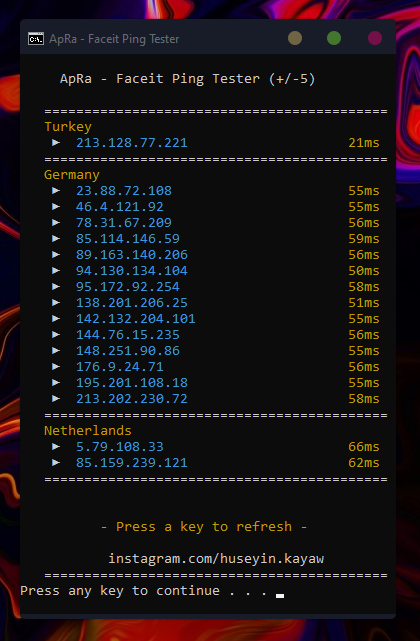Click the 21ms ping value for Turkey
The image size is (420, 641).
(364, 143)
